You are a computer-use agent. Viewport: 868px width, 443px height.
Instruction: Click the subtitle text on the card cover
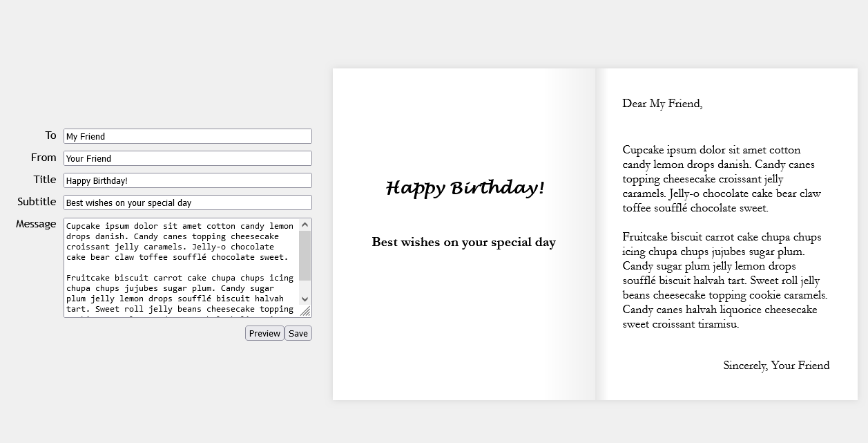(x=463, y=242)
